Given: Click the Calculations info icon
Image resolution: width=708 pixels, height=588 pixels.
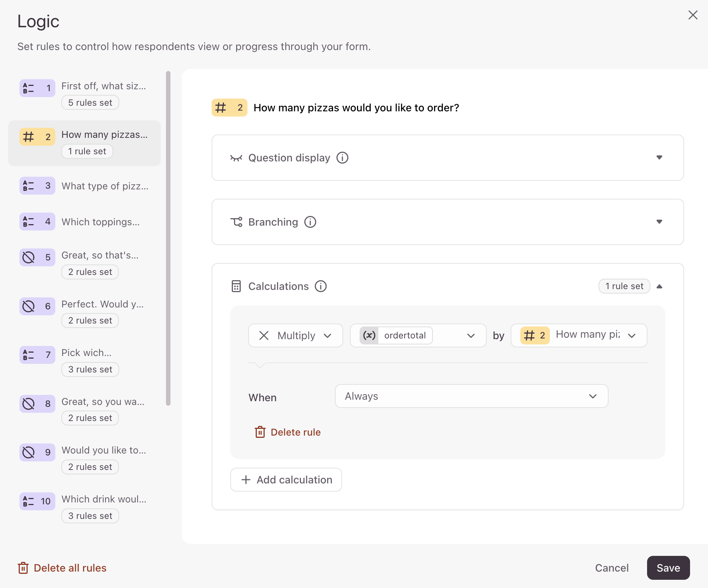Looking at the screenshot, I should pyautogui.click(x=321, y=286).
